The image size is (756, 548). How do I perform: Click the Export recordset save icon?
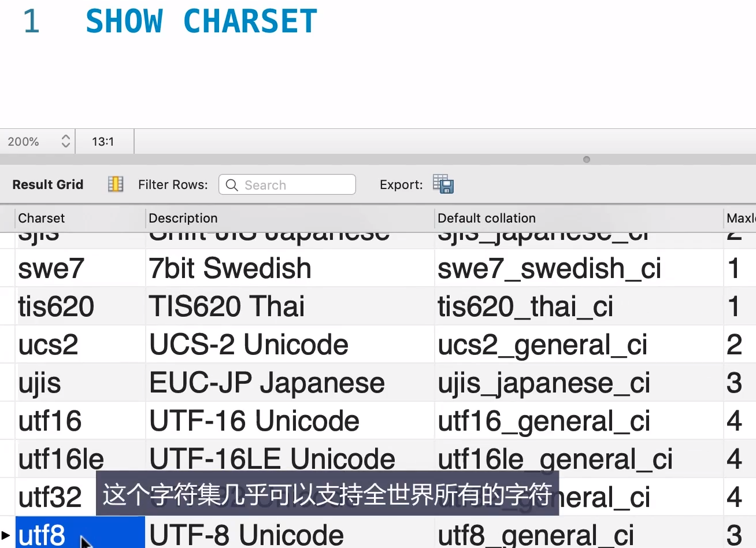pos(443,184)
